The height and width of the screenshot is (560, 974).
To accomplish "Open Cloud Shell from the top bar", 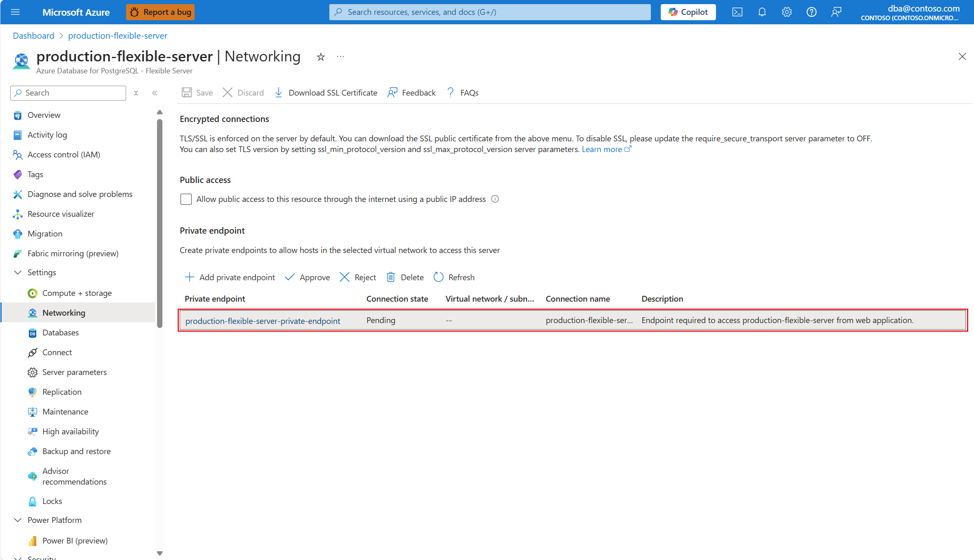I will (x=737, y=12).
